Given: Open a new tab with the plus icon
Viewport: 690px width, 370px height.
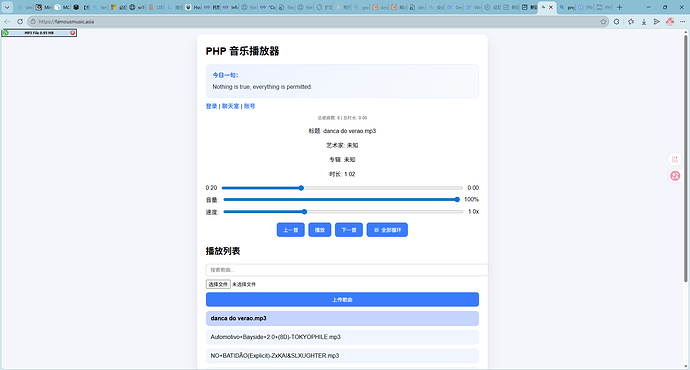Looking at the screenshot, I should (619, 7).
